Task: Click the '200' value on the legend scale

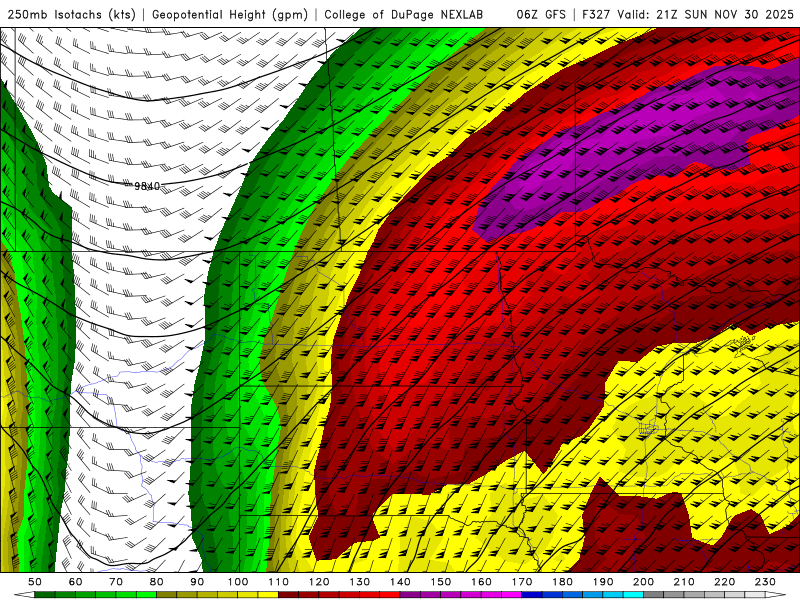Action: 643,582
